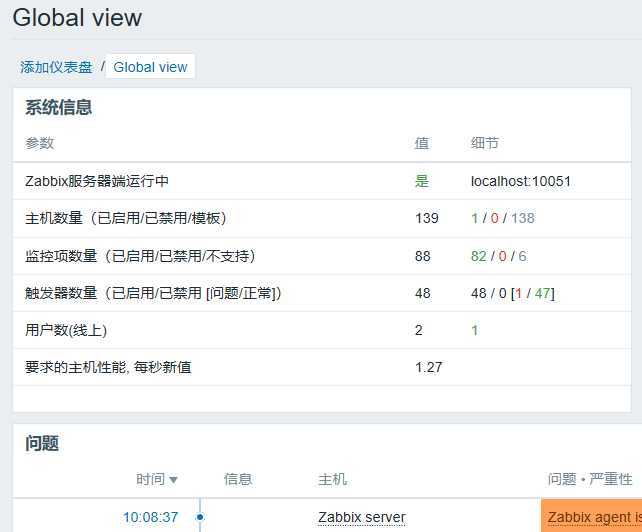This screenshot has width=642, height=532.
Task: Click the 1 / 0 / 138 detail
Action: (503, 218)
